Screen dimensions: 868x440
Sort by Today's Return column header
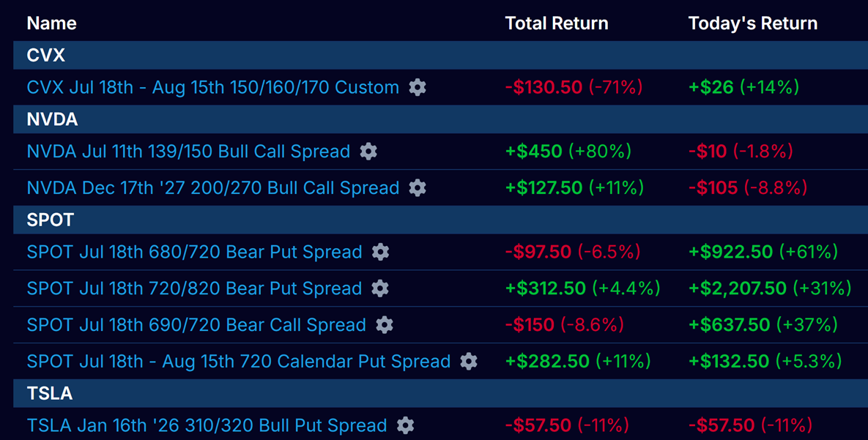753,23
